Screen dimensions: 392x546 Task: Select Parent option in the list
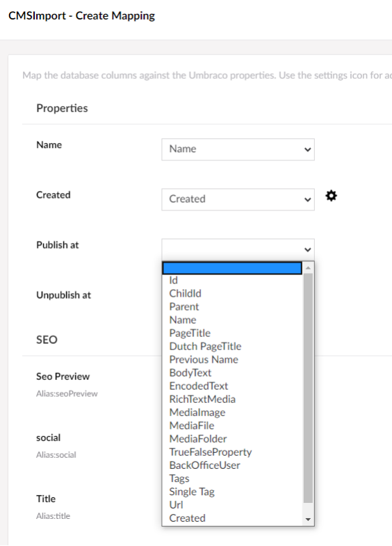click(x=232, y=307)
